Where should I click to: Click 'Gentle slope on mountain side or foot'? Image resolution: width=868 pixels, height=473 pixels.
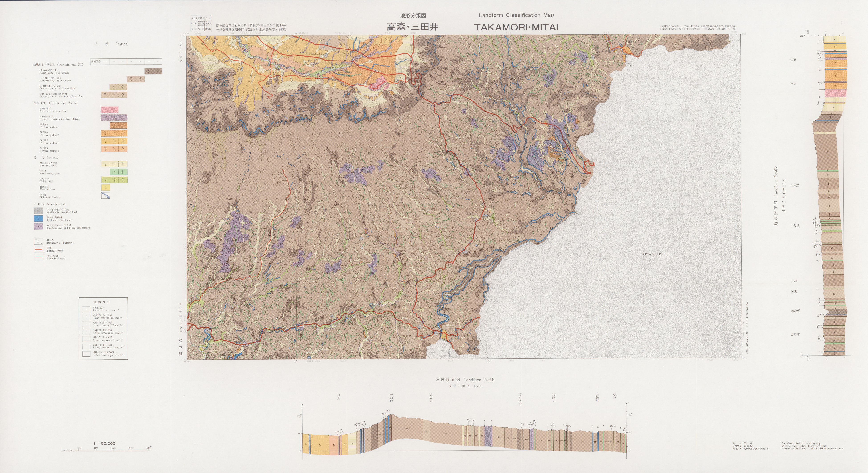click(x=61, y=97)
